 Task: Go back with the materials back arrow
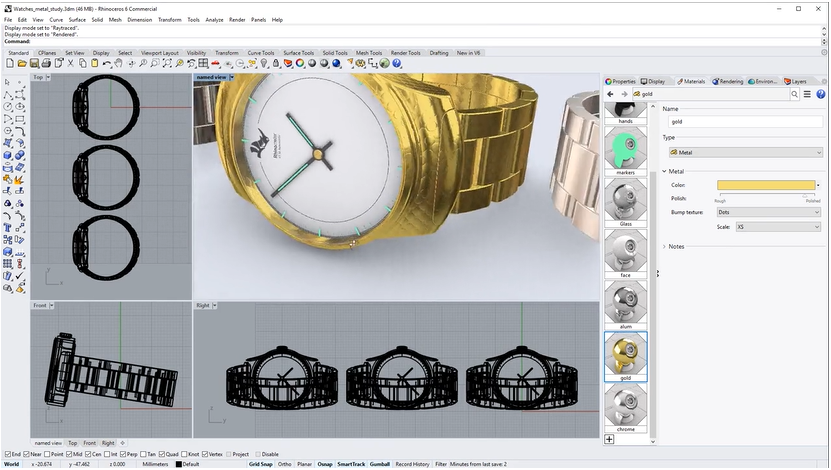click(x=611, y=94)
